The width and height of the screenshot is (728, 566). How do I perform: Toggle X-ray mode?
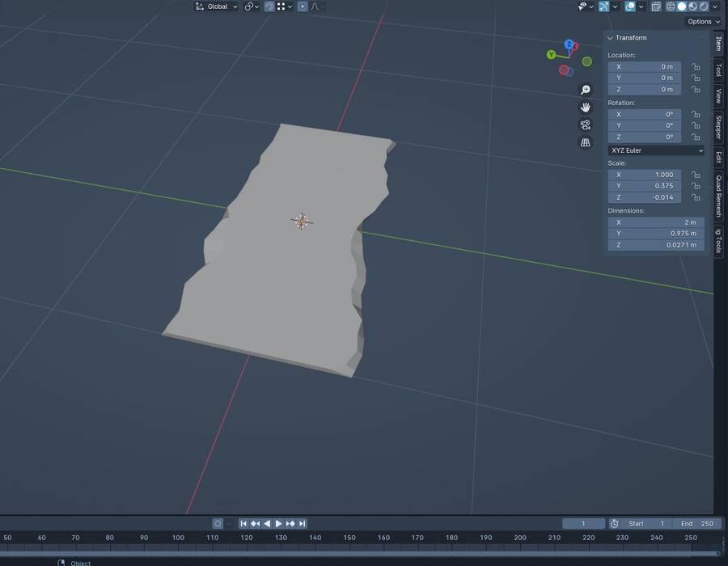655,6
